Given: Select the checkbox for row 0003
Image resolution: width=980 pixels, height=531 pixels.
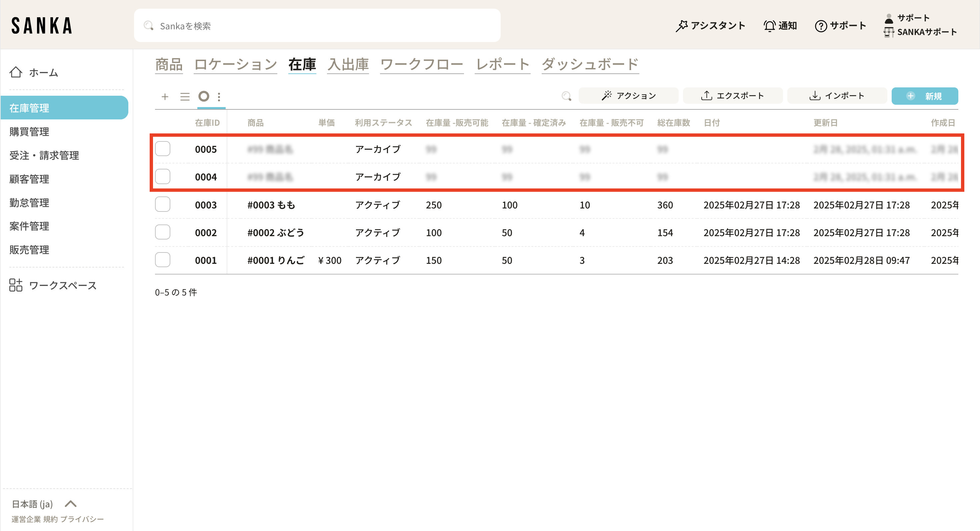Looking at the screenshot, I should click(x=162, y=204).
